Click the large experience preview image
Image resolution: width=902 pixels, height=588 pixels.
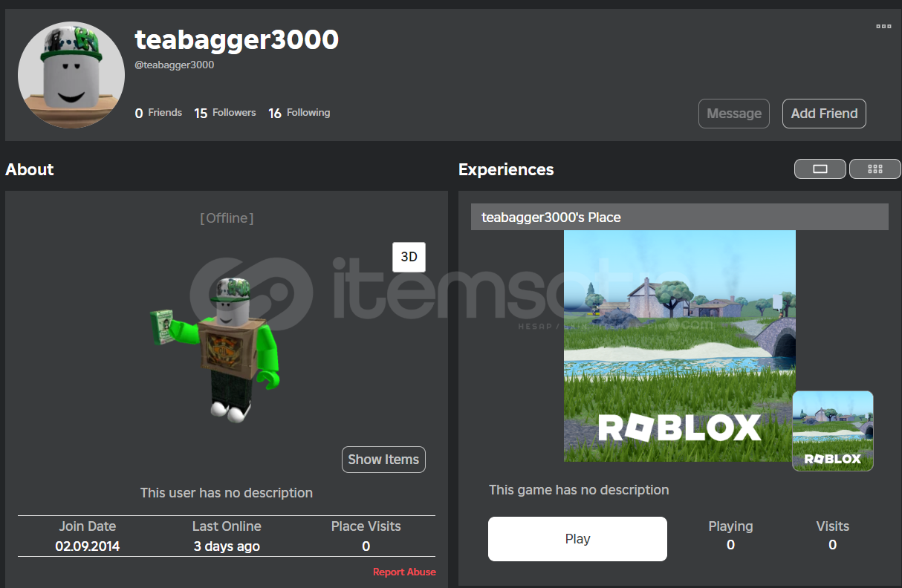[x=680, y=346]
